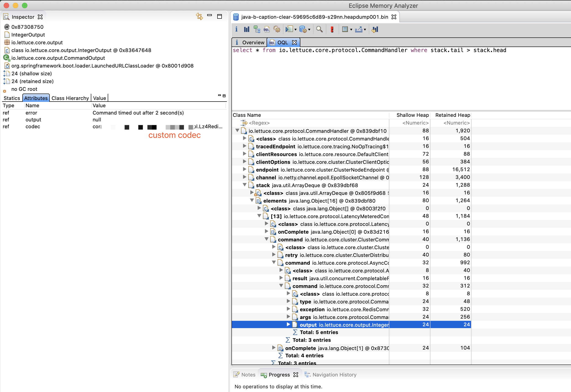Open the heap dump details info icon
The image size is (571, 392).
tap(236, 29)
